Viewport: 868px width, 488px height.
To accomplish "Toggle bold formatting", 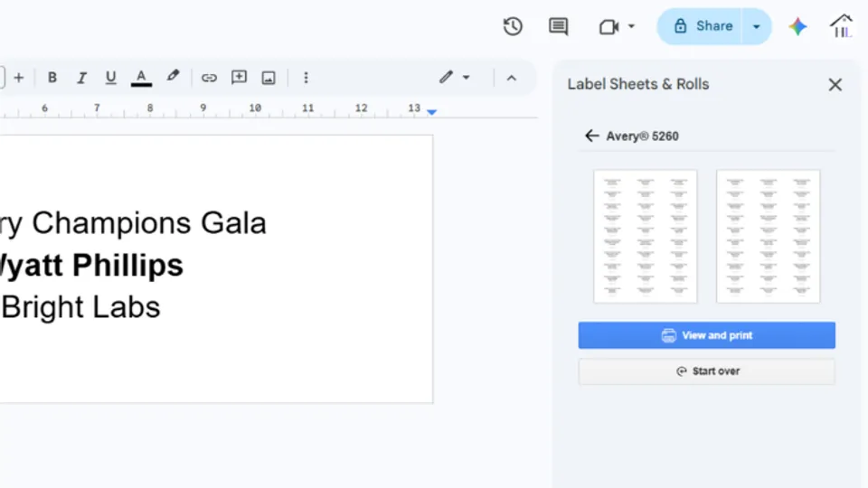I will pyautogui.click(x=52, y=78).
